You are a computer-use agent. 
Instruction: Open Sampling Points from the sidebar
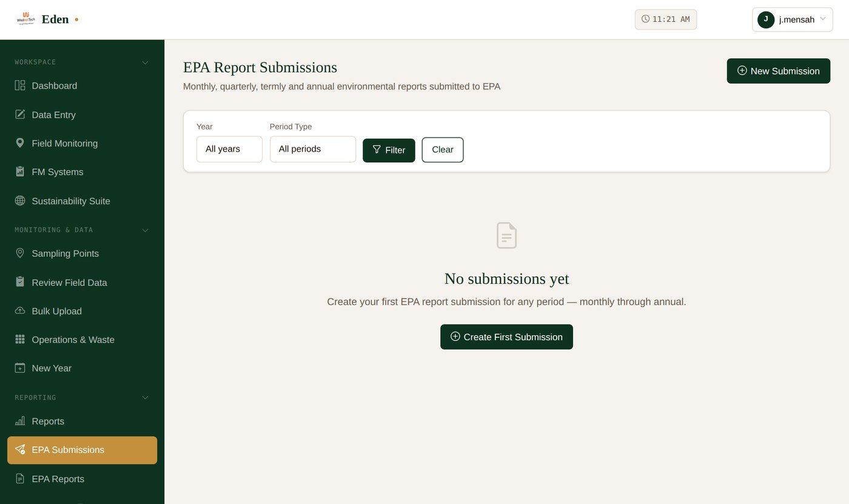click(82, 254)
